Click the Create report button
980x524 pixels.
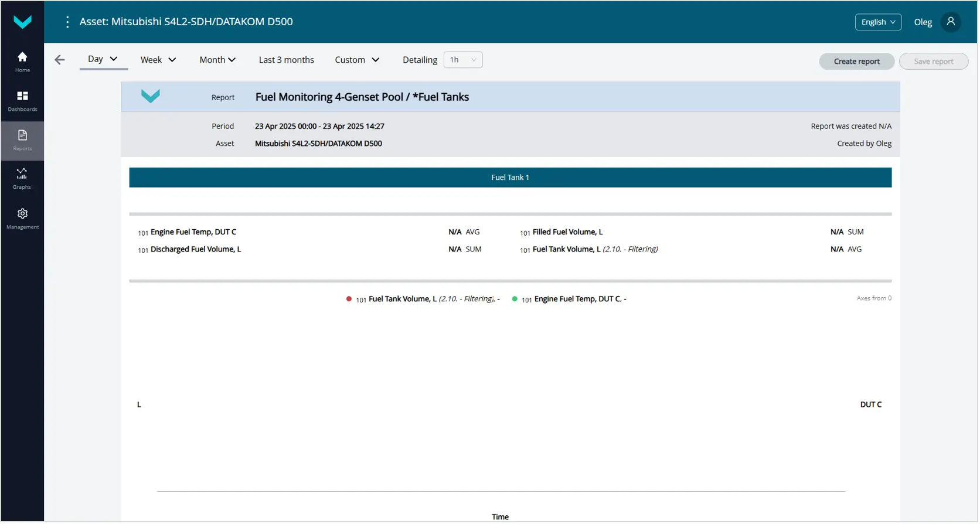coord(857,62)
